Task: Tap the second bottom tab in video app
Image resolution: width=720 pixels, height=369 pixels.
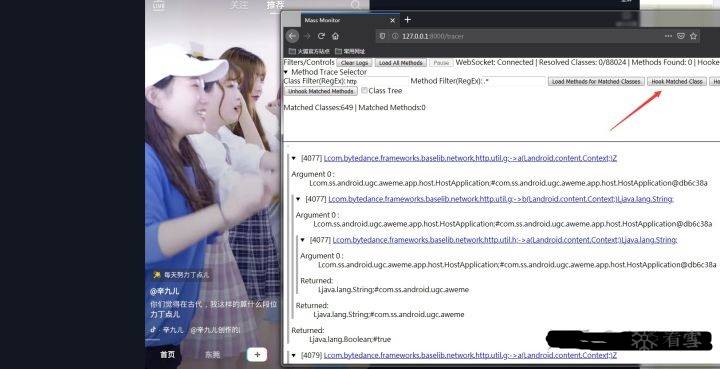Action: tap(212, 355)
